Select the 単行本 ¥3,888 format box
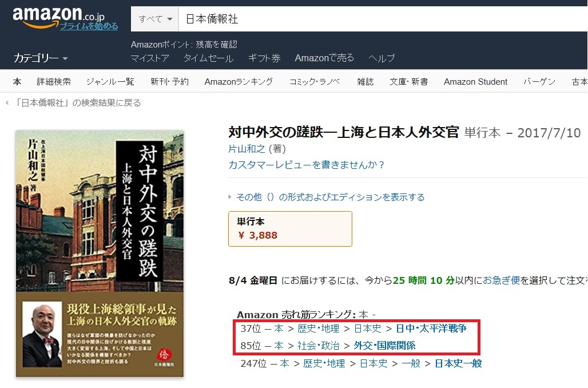 [290, 229]
